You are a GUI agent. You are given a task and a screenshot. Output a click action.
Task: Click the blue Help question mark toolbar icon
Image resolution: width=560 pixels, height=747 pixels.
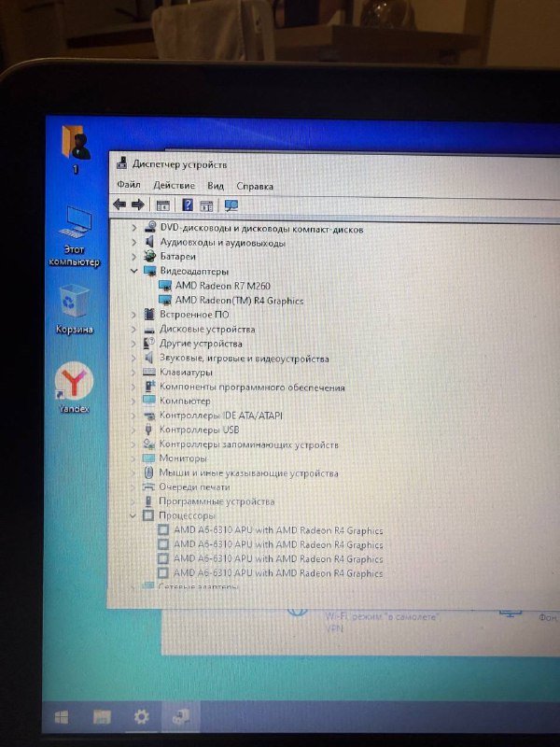188,204
